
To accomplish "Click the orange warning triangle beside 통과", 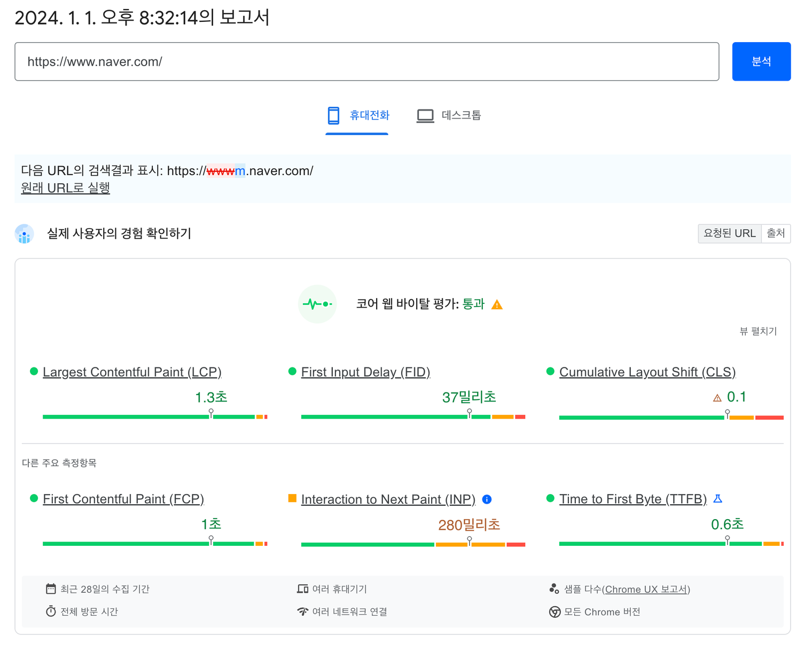I will tap(497, 304).
